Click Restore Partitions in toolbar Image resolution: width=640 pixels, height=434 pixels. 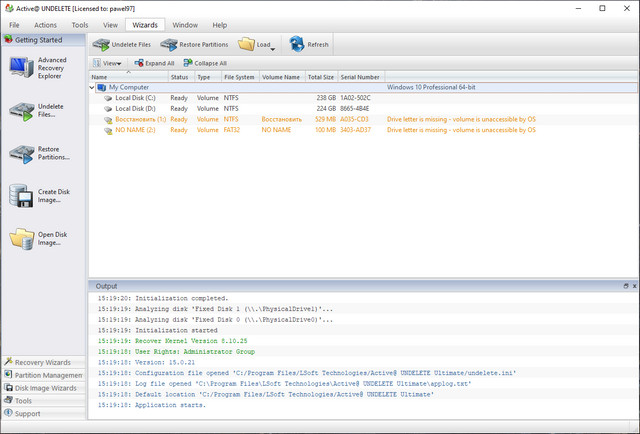coord(195,44)
